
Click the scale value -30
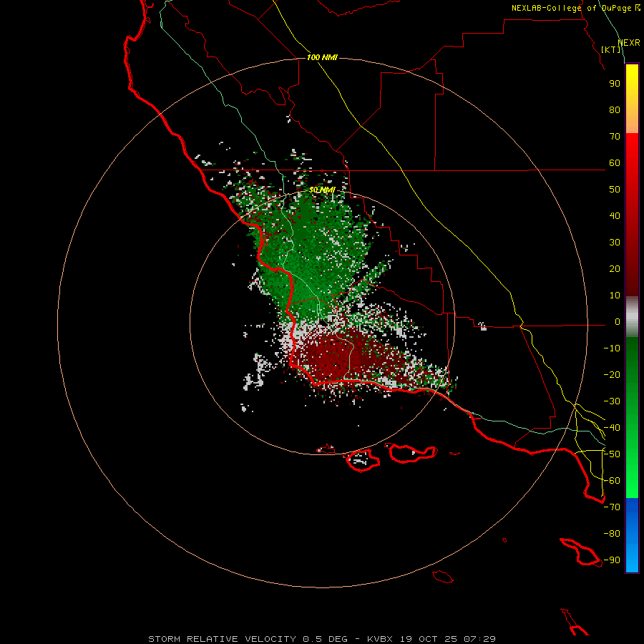click(612, 401)
